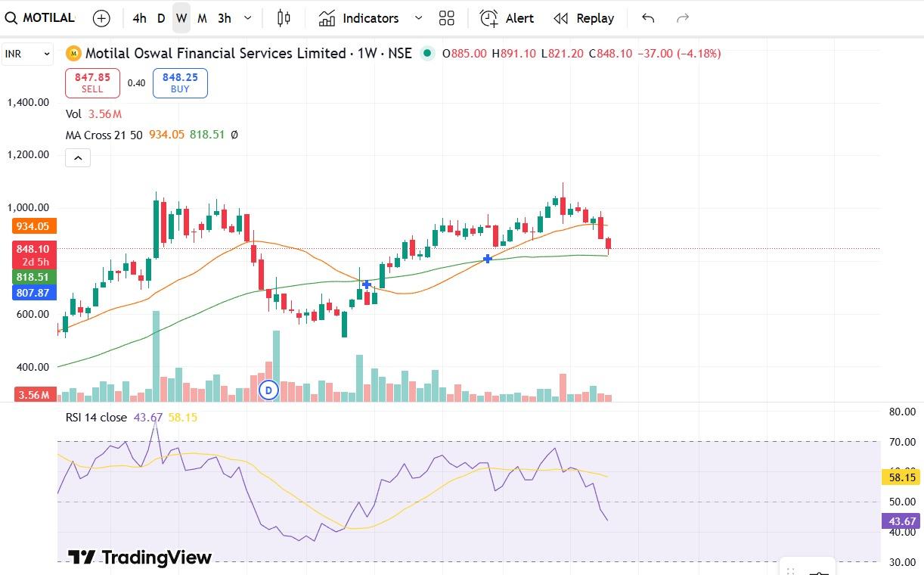Click the 847.85 SELL button
924x575 pixels.
pyautogui.click(x=92, y=83)
